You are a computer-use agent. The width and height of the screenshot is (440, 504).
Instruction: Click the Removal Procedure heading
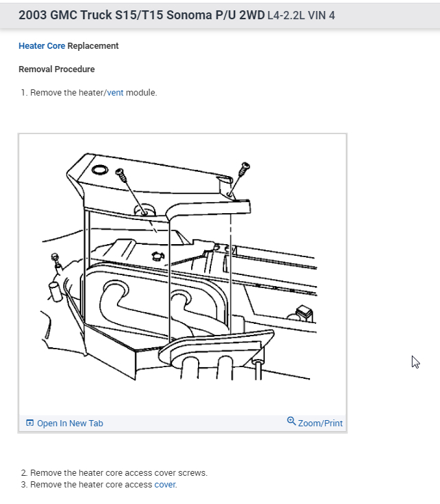point(56,69)
